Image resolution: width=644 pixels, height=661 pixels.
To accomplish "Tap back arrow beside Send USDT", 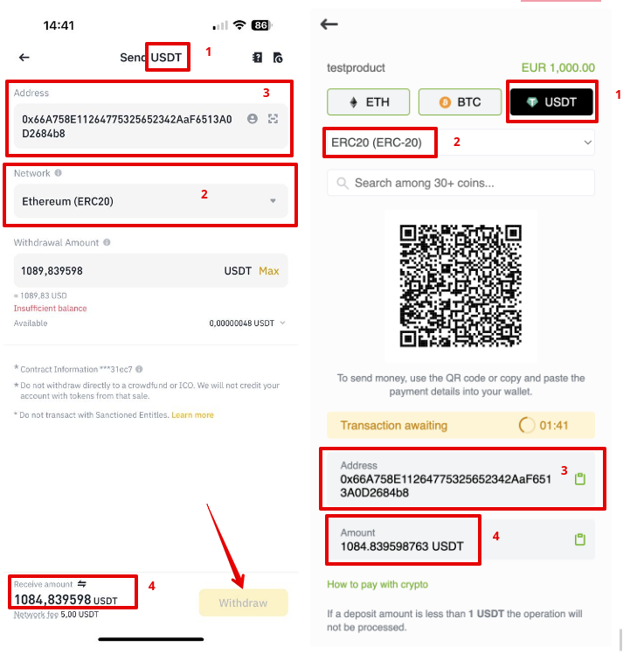I will click(24, 58).
